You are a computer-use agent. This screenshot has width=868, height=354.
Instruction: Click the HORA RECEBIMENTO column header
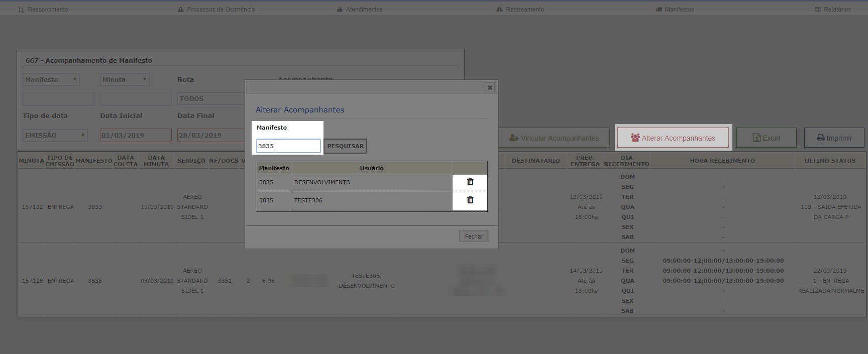722,161
